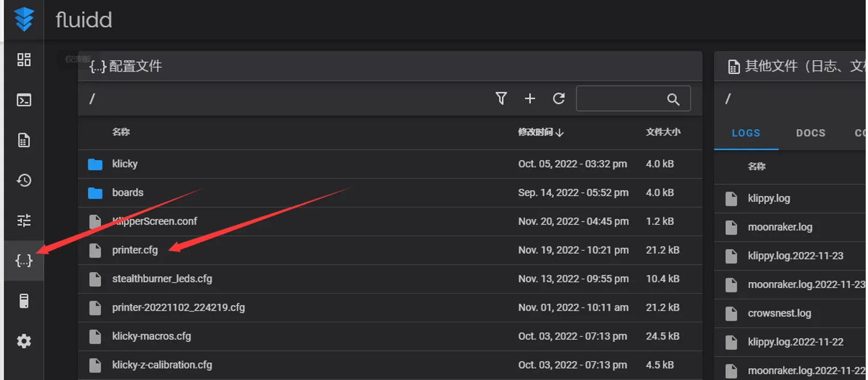Viewport: 868px width, 380px height.
Task: Refresh the config files list
Action: click(559, 98)
